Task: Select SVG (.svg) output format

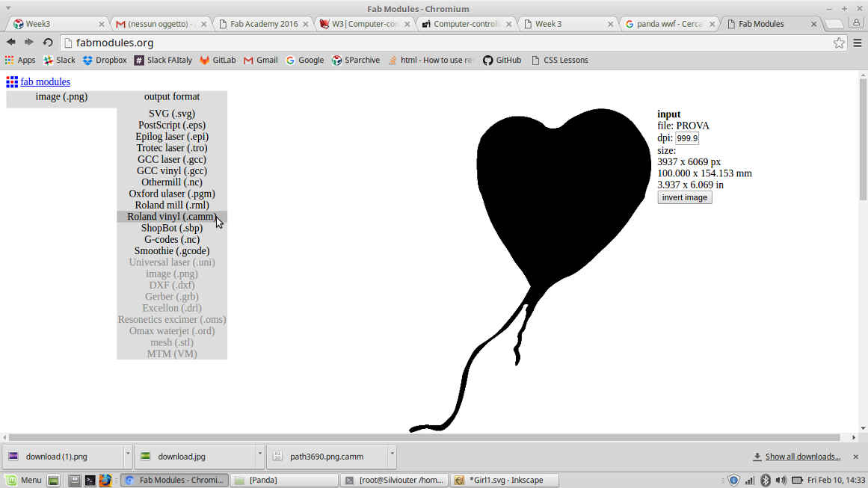Action: 172,114
